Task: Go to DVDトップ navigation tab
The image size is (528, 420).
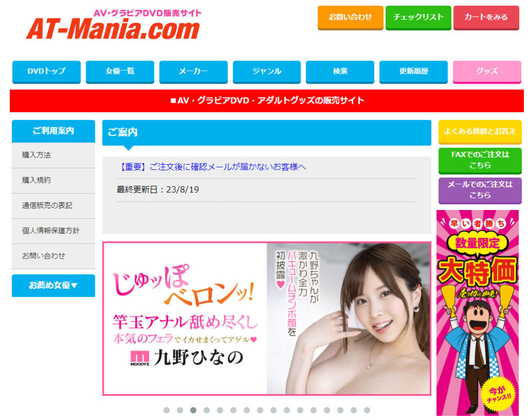Action: (46, 72)
